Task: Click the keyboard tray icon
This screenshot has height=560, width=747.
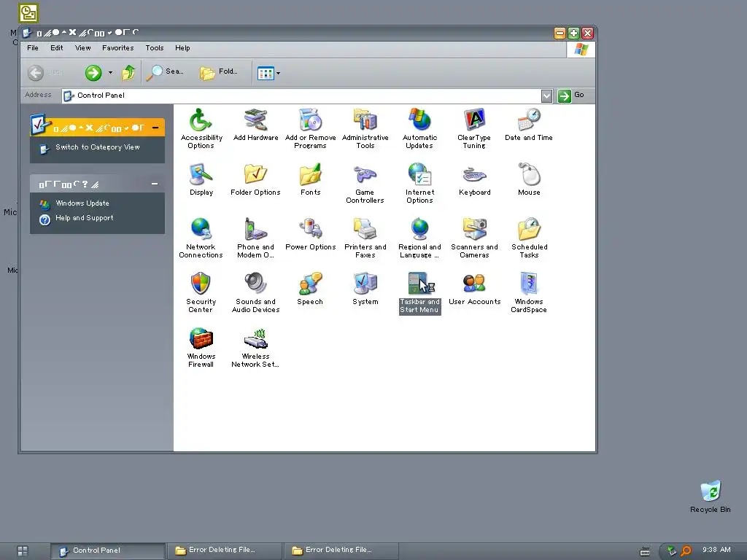Action: point(645,551)
